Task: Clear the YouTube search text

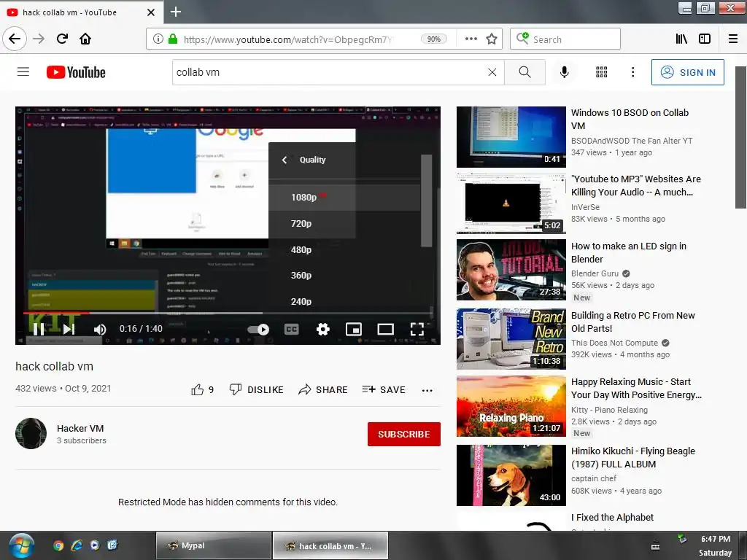Action: pyautogui.click(x=492, y=72)
